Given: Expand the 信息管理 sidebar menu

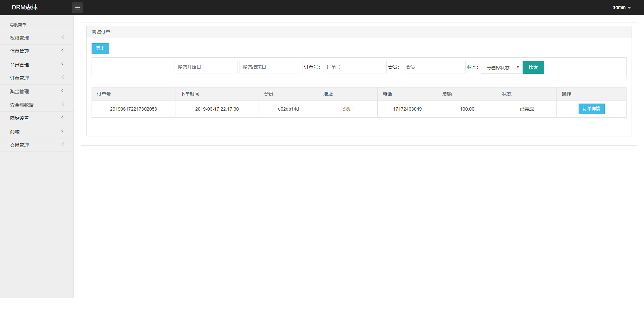Looking at the screenshot, I should click(37, 51).
